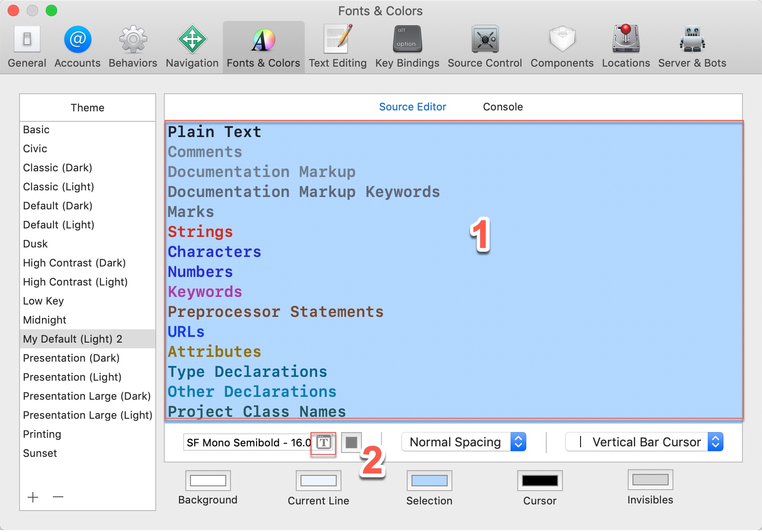Open the Normal Spacing dropdown

(x=464, y=442)
